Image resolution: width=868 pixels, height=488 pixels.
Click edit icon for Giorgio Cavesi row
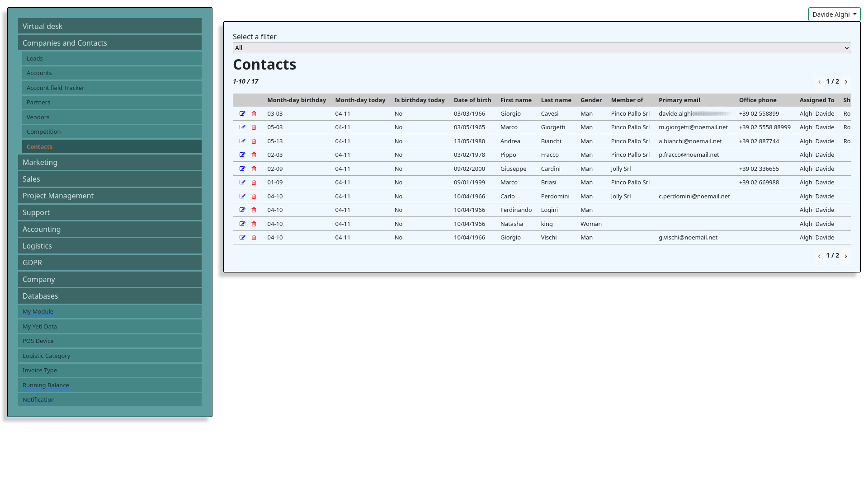pyautogui.click(x=242, y=113)
